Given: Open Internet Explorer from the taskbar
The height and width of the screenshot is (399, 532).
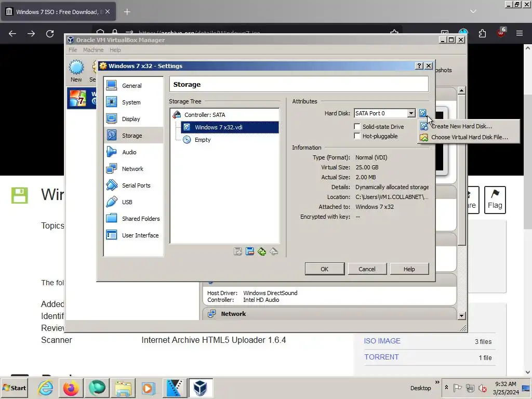Looking at the screenshot, I should point(46,388).
